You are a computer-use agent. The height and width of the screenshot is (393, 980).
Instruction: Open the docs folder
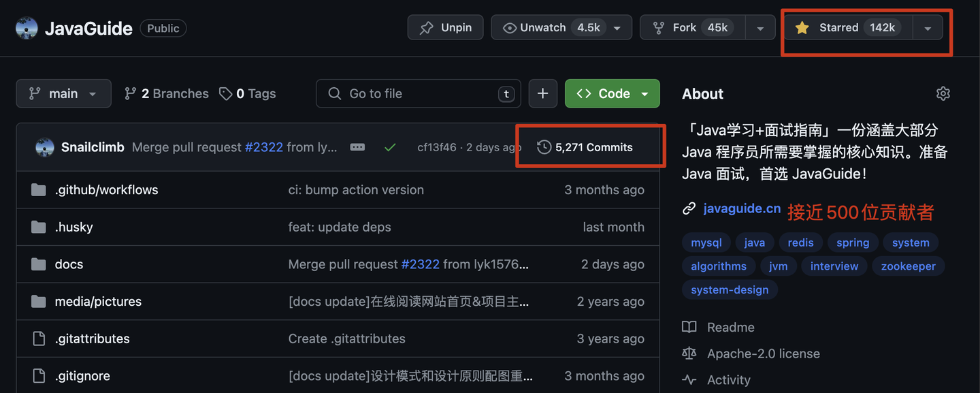69,264
